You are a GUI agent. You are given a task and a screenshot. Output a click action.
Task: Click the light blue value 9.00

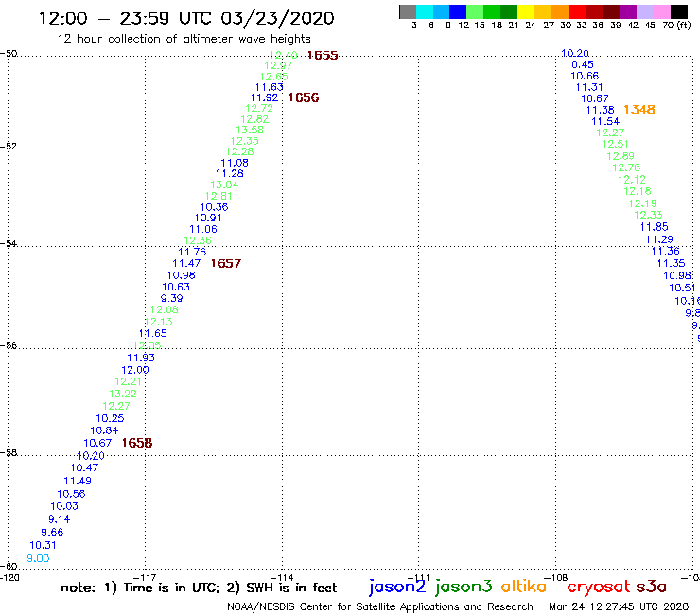tap(38, 558)
